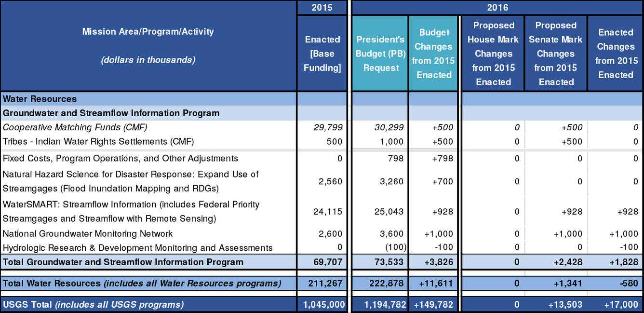This screenshot has height=313, width=644.
Task: Click the 'Proposed House Mark Changes' header
Action: tap(493, 54)
